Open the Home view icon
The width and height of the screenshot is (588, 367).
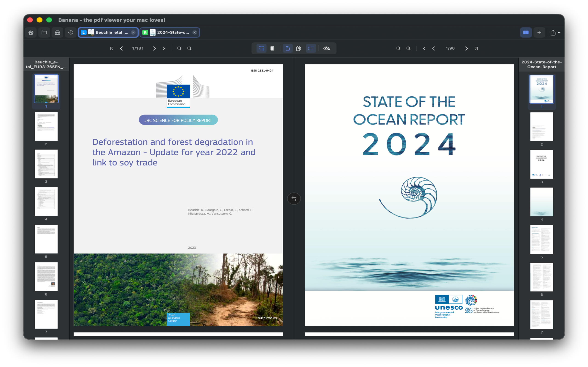[x=31, y=33]
